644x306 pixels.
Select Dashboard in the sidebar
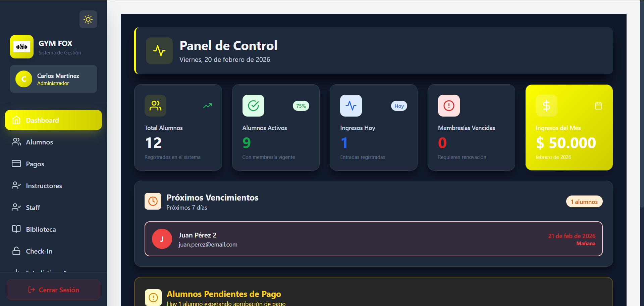click(x=53, y=120)
